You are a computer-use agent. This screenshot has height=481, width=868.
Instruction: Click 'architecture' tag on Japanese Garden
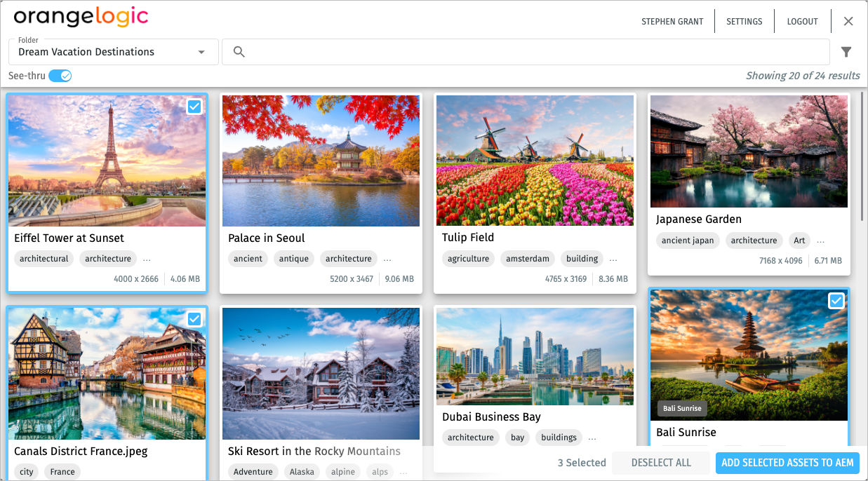click(754, 240)
